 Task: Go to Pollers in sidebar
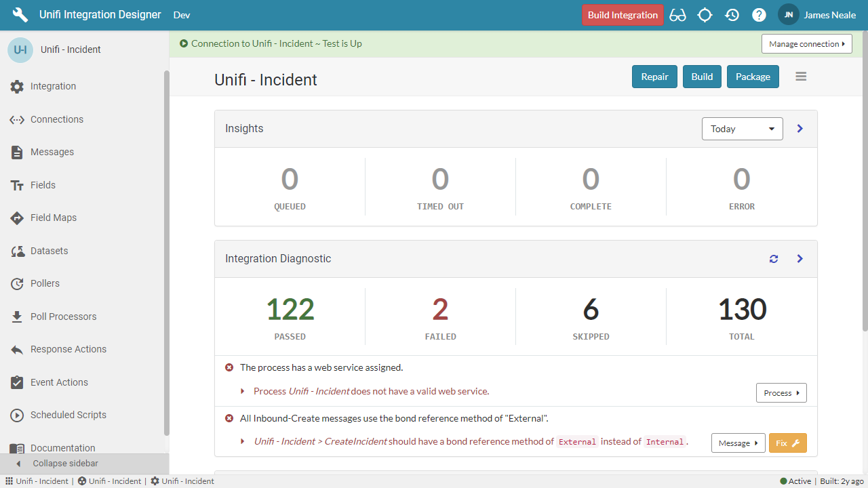click(45, 283)
